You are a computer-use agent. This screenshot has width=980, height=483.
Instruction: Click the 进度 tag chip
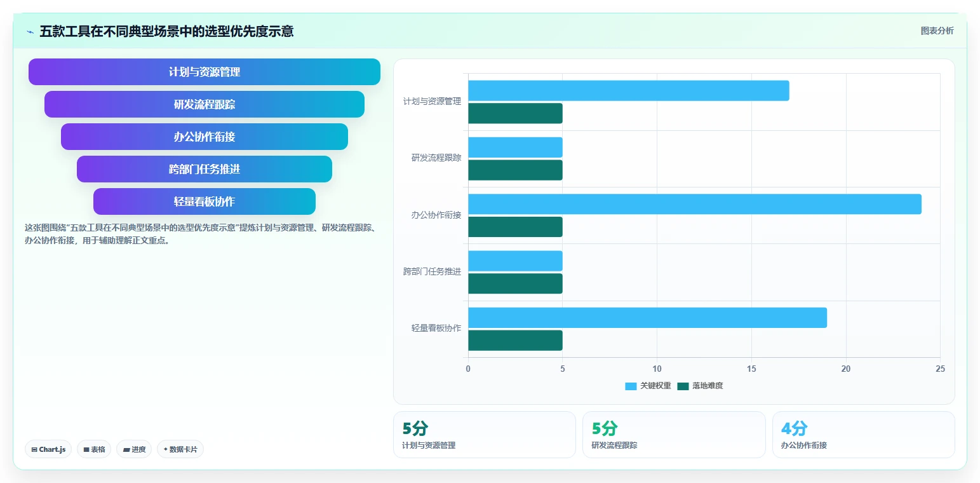tap(134, 449)
